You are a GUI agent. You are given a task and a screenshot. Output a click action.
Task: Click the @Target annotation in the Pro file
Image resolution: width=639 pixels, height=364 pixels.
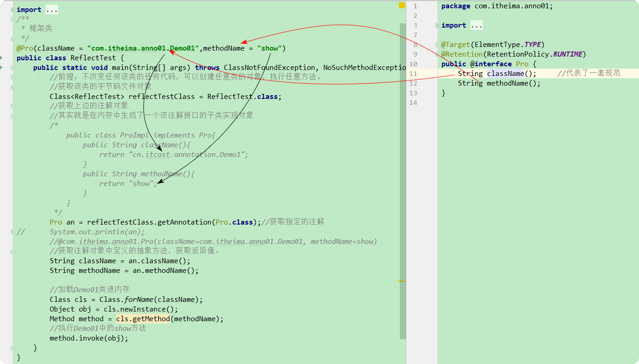[x=456, y=45]
